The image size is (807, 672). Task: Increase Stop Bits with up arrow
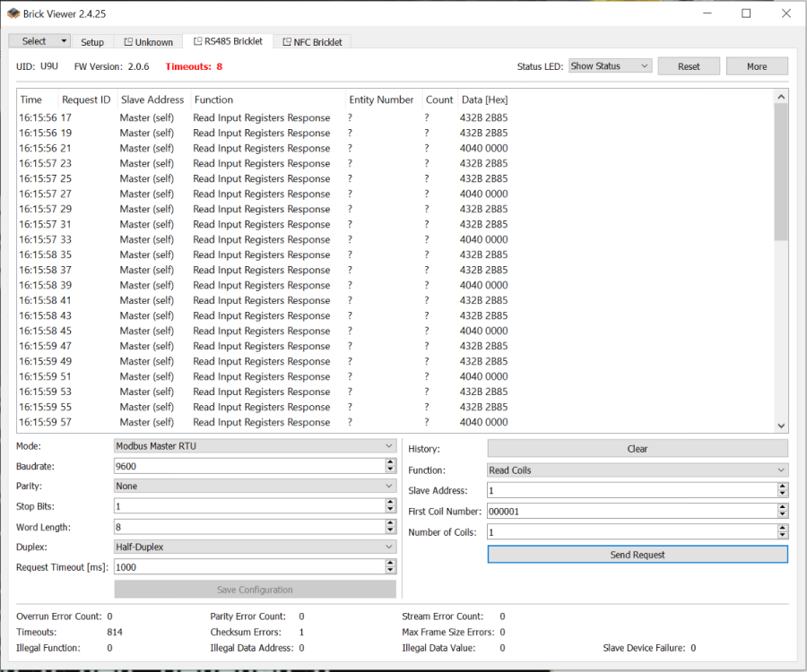click(x=390, y=503)
